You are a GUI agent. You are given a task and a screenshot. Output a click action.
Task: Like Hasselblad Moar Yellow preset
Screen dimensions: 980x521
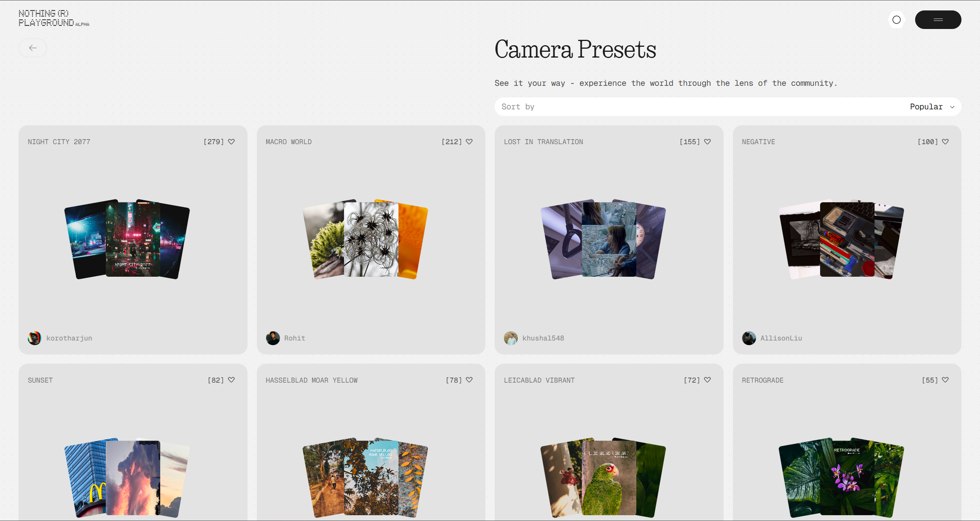point(469,380)
